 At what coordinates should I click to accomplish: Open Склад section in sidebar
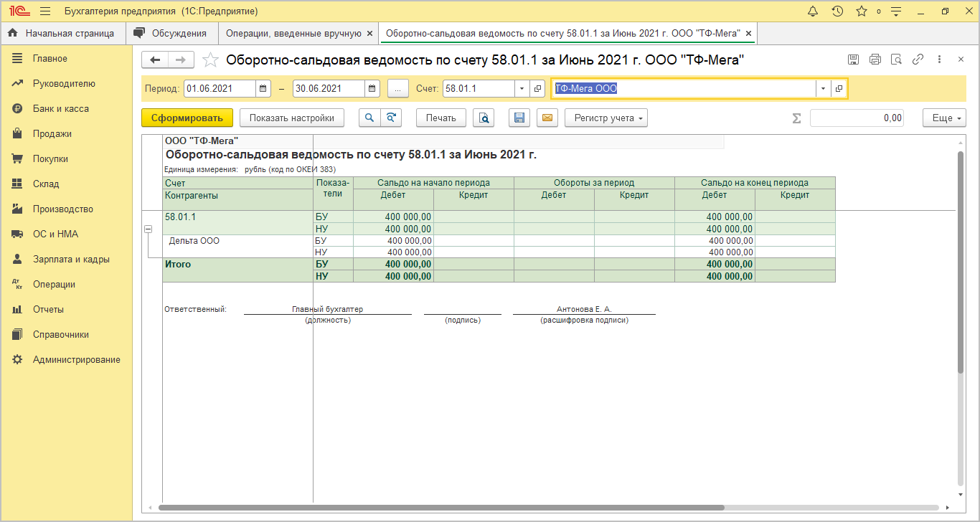[x=66, y=184]
